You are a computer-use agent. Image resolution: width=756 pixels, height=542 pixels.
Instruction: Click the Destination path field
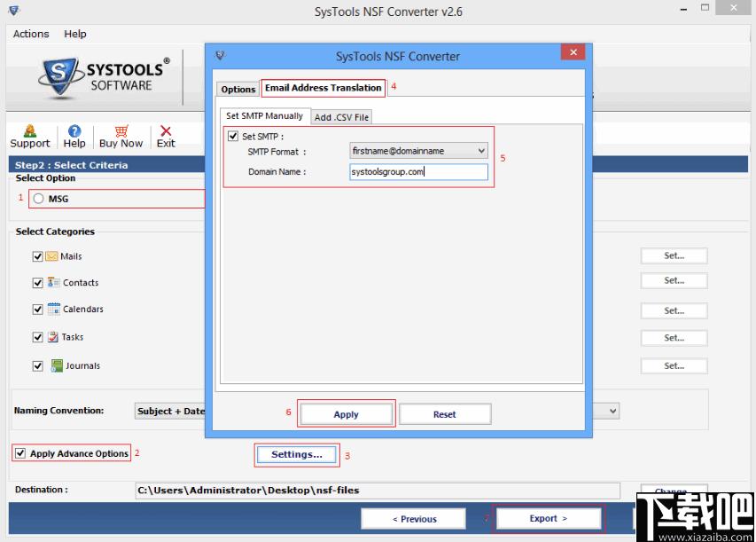(x=378, y=491)
